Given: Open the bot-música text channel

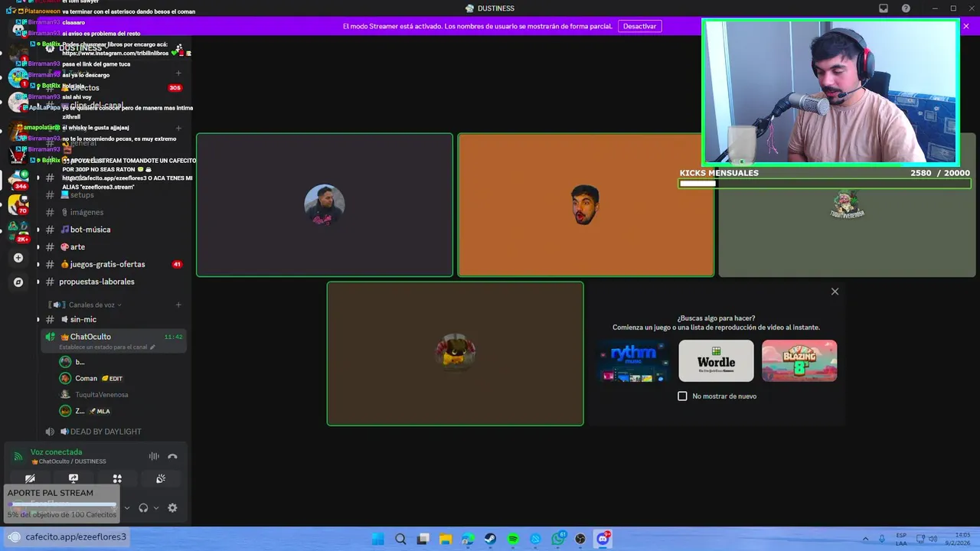Looking at the screenshot, I should [113, 230].
